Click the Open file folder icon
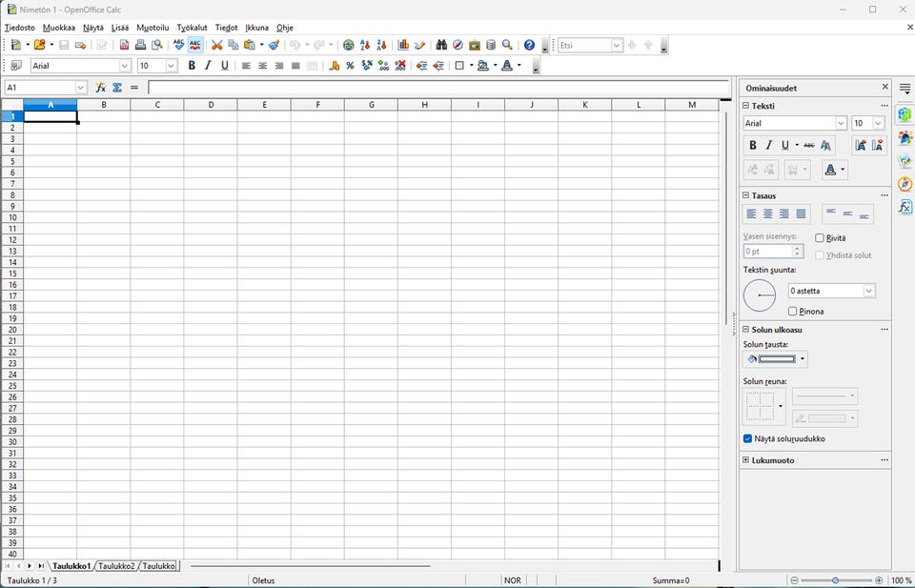This screenshot has height=588, width=915. [x=40, y=45]
